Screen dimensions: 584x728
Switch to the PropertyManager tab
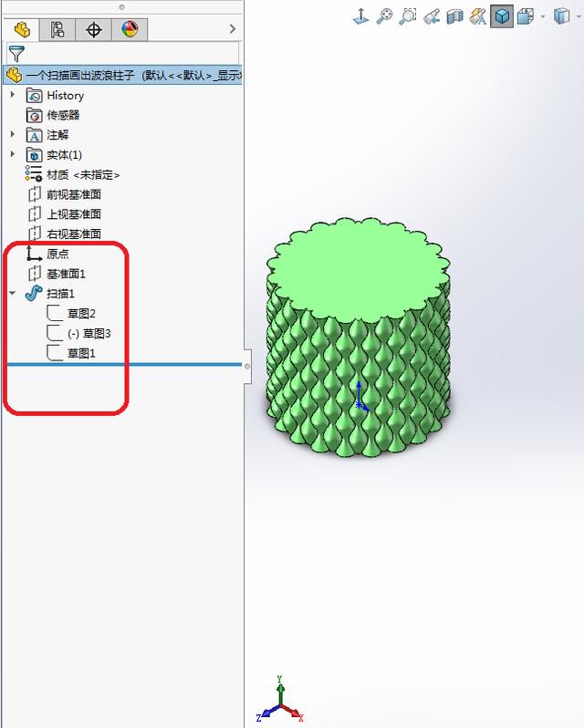point(57,29)
